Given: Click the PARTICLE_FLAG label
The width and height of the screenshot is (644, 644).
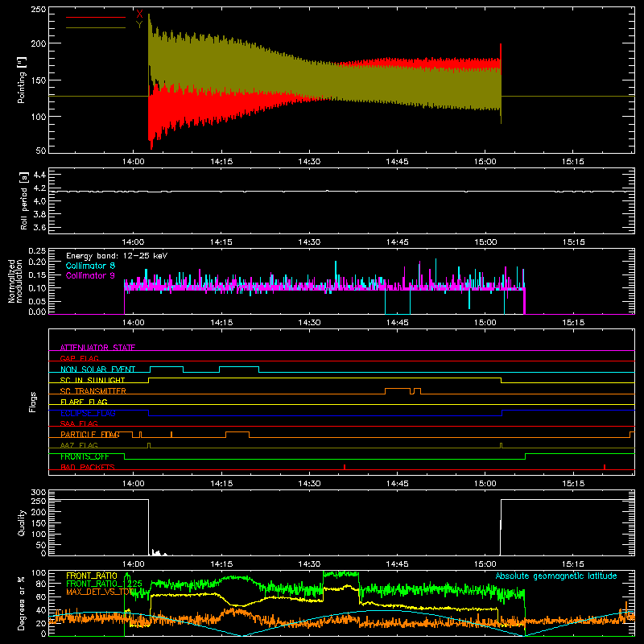Looking at the screenshot, I should (x=90, y=435).
